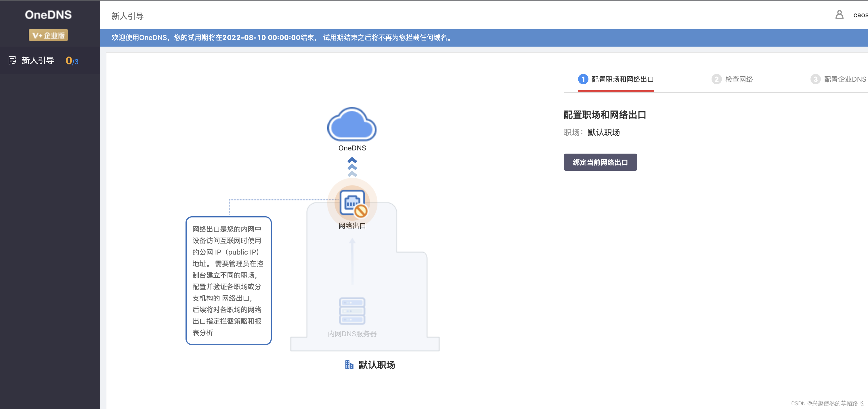Click the 默认职场 label below the diagram

377,365
